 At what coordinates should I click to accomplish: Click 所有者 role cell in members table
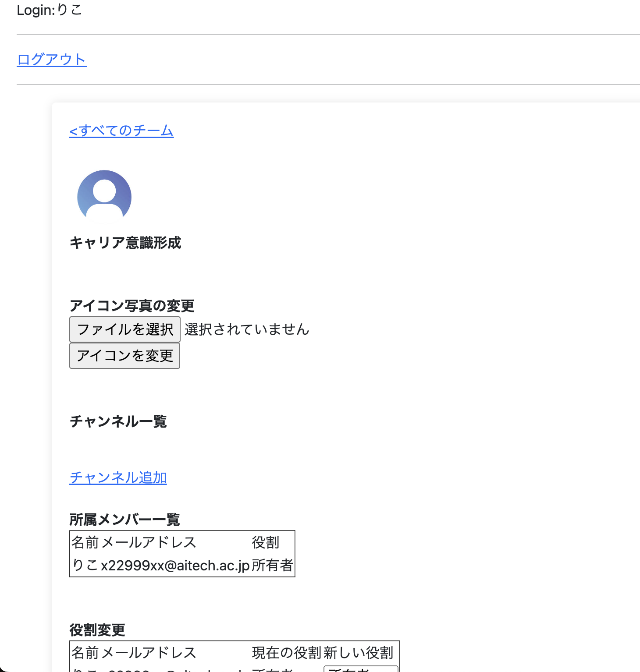coord(272,566)
